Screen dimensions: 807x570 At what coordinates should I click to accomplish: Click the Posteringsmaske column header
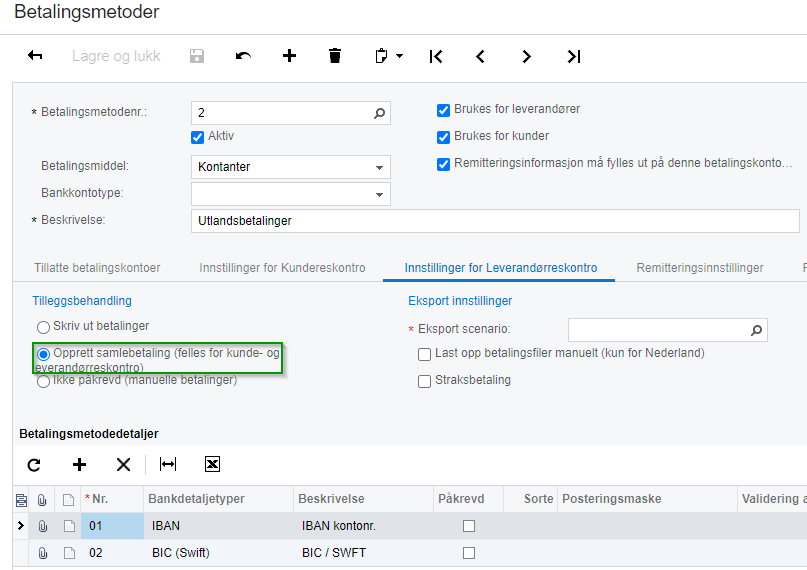click(647, 499)
